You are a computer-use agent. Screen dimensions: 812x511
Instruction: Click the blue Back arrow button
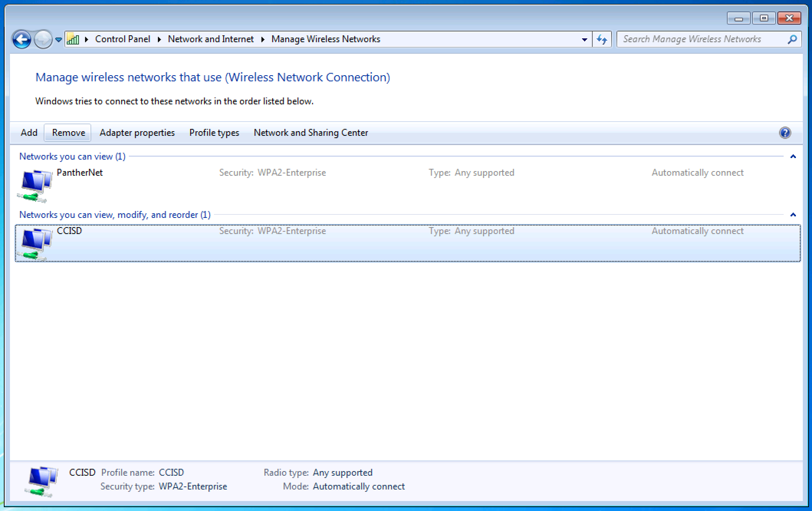[x=21, y=39]
